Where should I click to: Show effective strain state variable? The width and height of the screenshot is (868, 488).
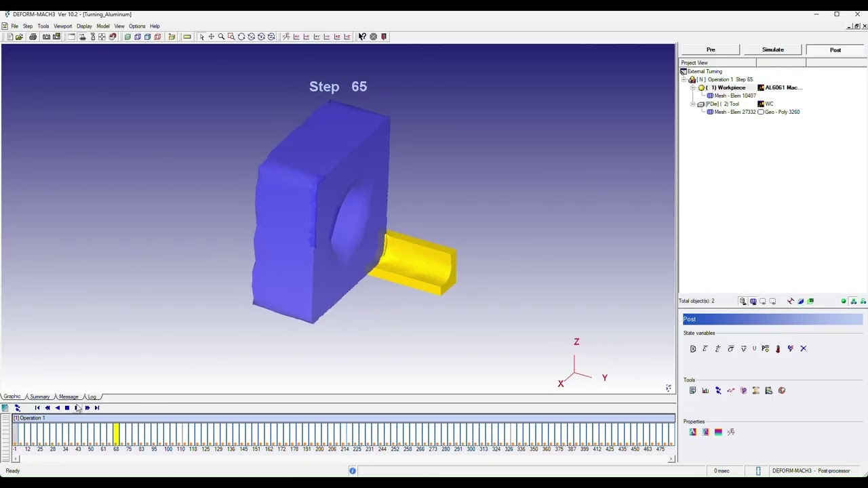coord(705,348)
